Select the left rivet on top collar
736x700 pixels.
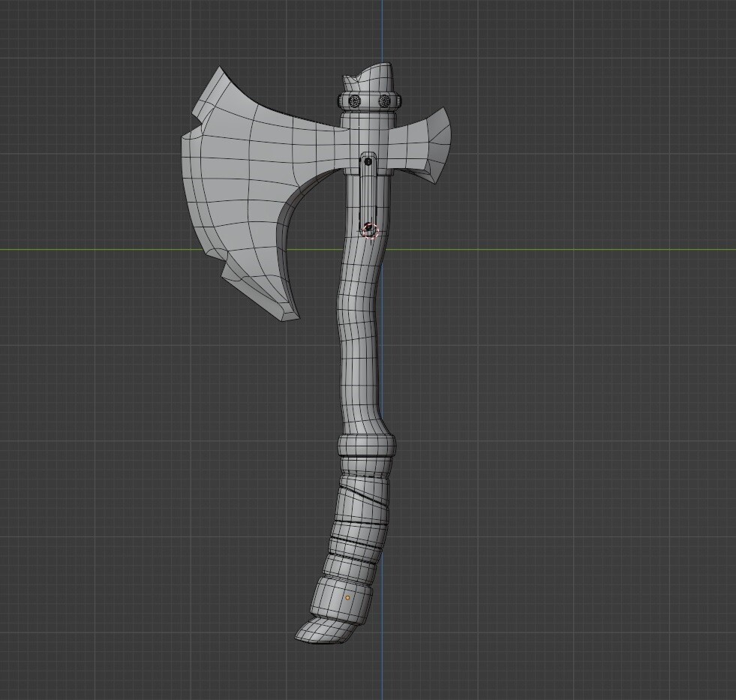coord(355,101)
